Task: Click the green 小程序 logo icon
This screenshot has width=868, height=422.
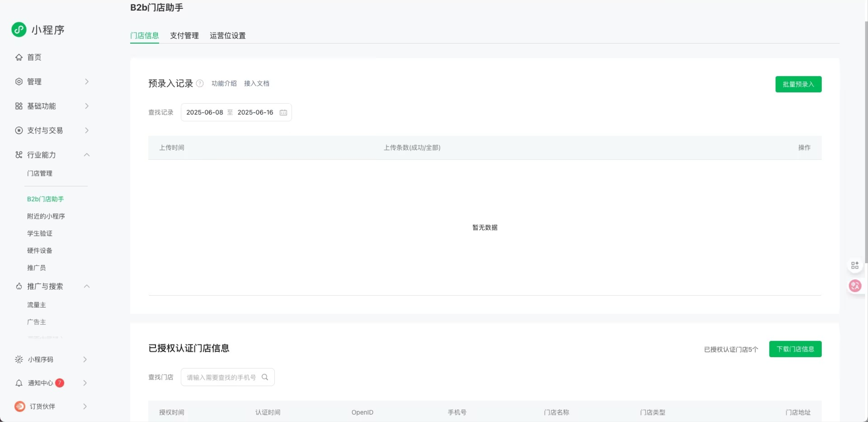Action: tap(19, 30)
